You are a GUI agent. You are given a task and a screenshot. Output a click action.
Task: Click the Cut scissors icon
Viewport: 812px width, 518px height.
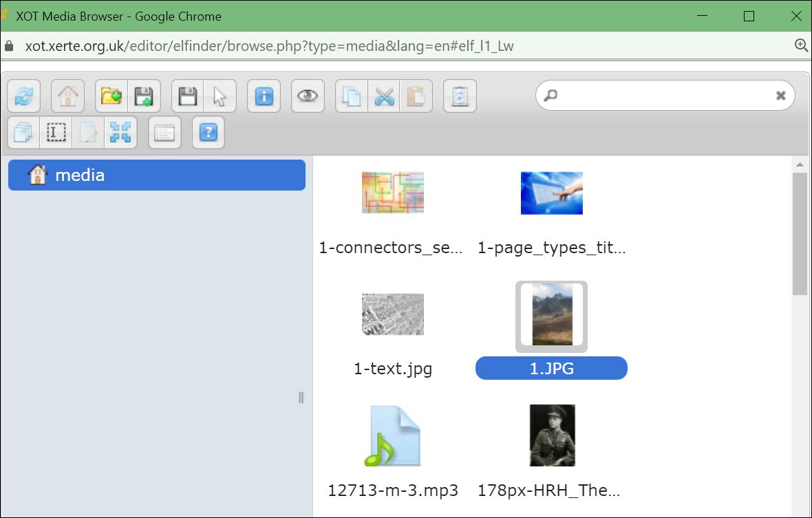point(384,96)
